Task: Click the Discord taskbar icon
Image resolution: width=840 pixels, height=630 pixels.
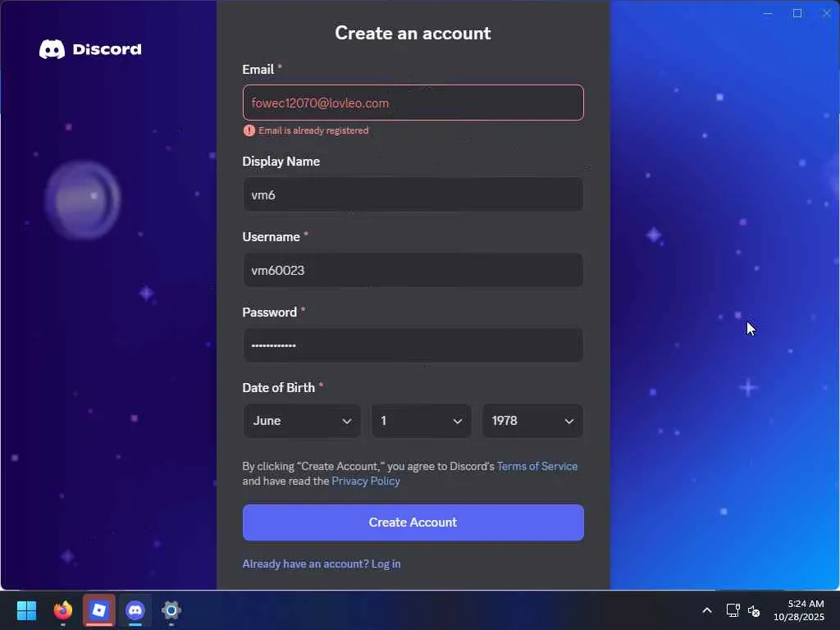Action: pyautogui.click(x=135, y=610)
